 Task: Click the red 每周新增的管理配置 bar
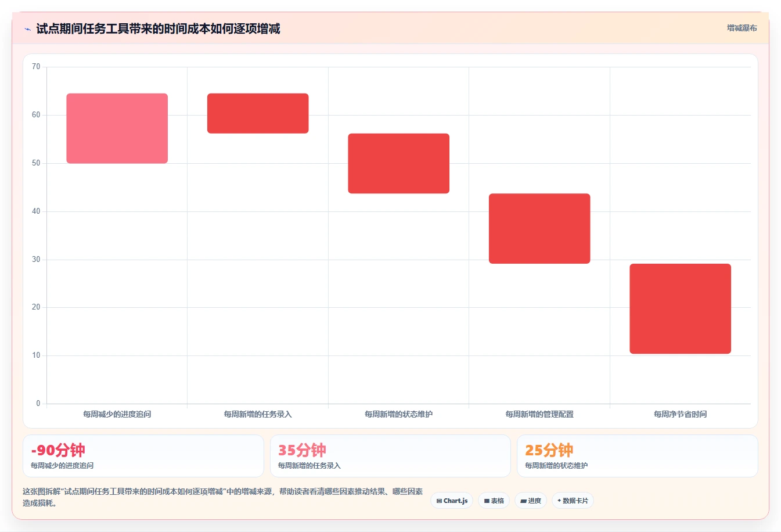[539, 229]
